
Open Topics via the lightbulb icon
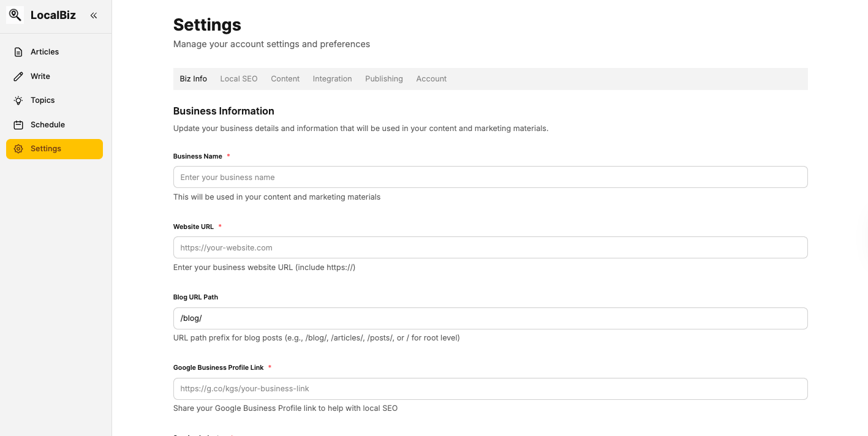17,100
